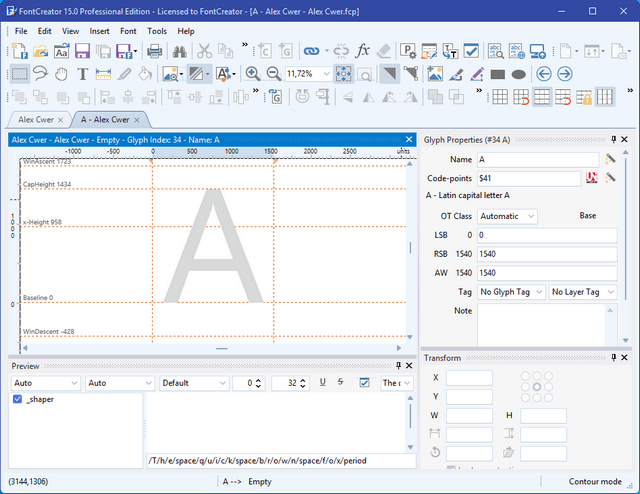This screenshot has height=494, width=640.
Task: Select the rectangle selection tool
Action: pyautogui.click(x=20, y=73)
